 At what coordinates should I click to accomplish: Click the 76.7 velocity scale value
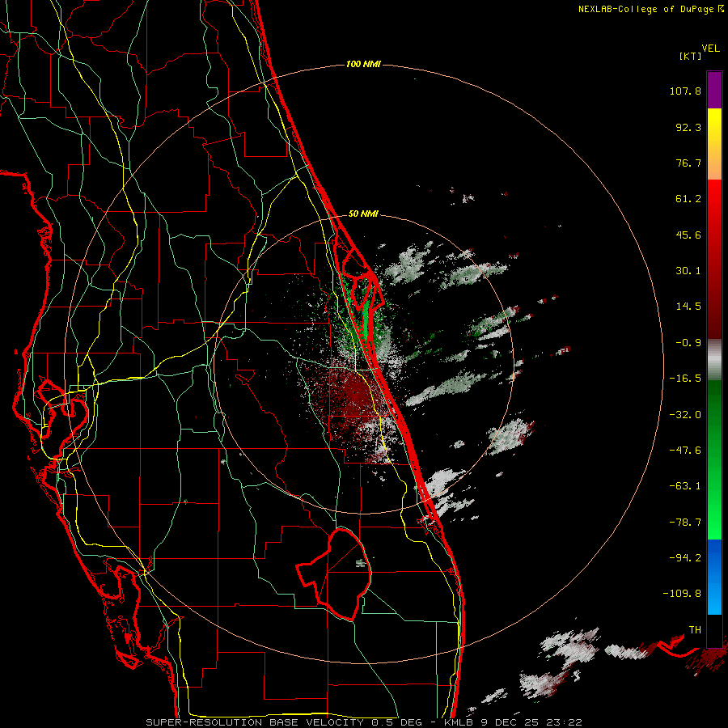pyautogui.click(x=688, y=163)
